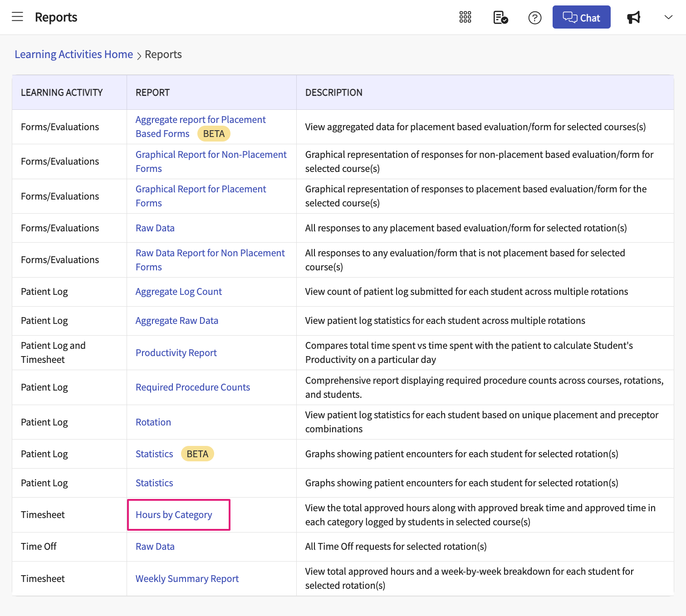Open Required Procedure Counts report

tap(193, 387)
